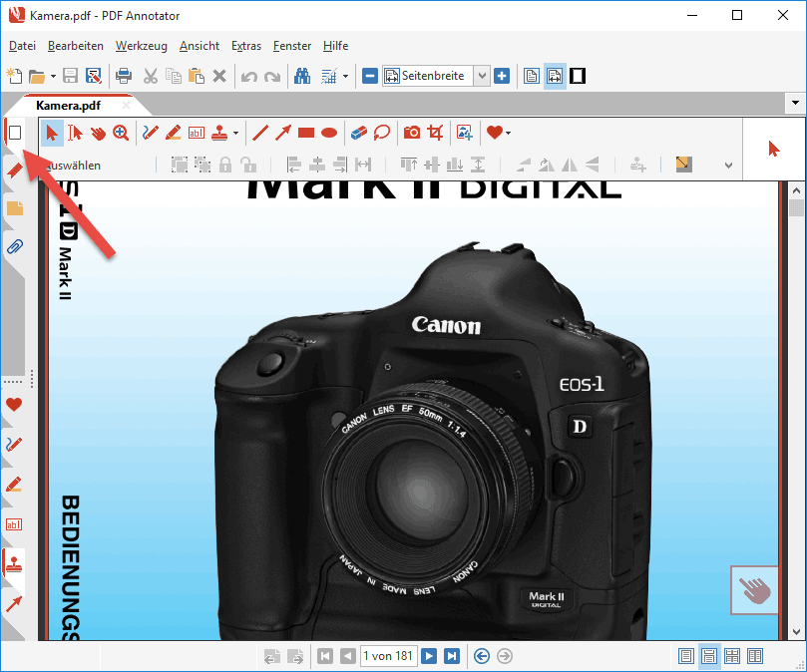Select the arrow tool in left favorites

tap(14, 603)
